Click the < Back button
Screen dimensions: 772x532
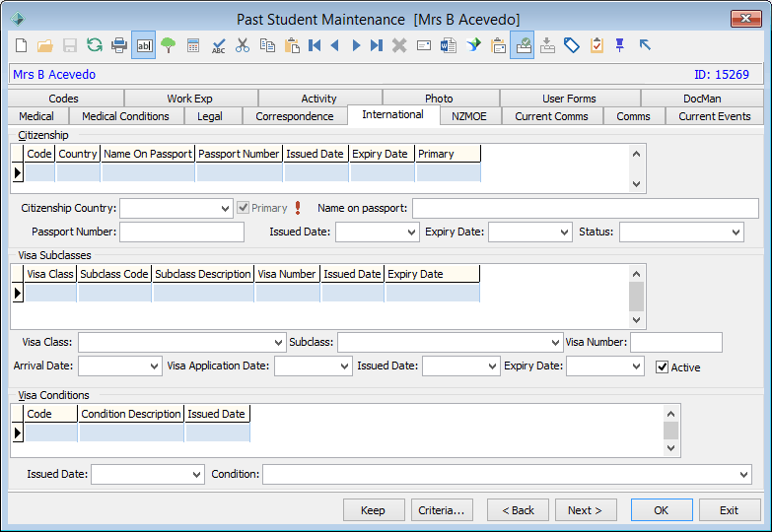518,510
